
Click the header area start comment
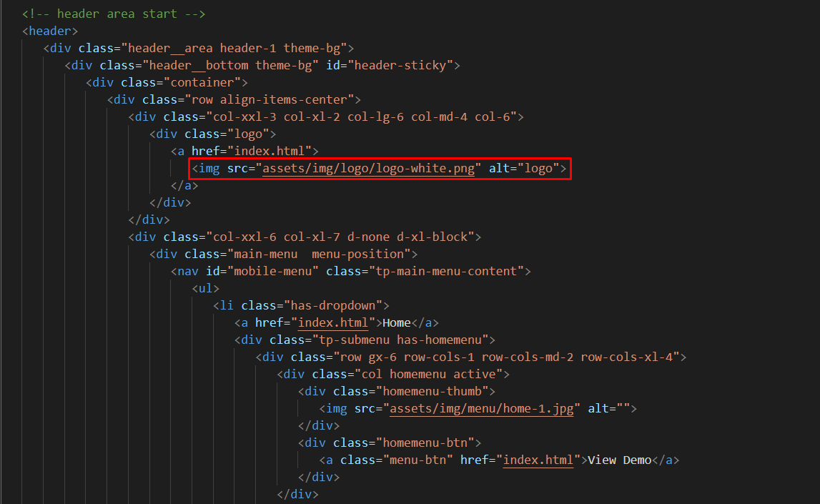tap(114, 14)
